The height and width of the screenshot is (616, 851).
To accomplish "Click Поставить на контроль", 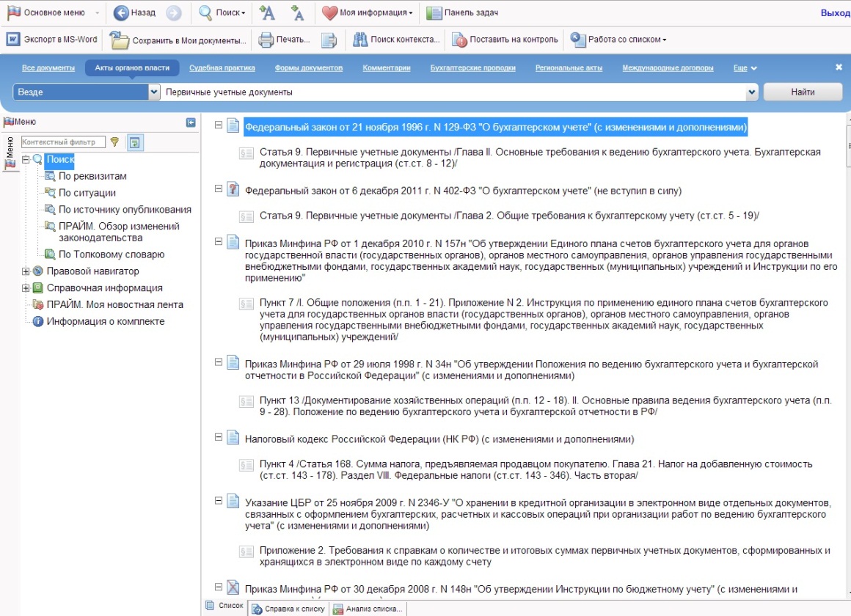I will (x=505, y=40).
